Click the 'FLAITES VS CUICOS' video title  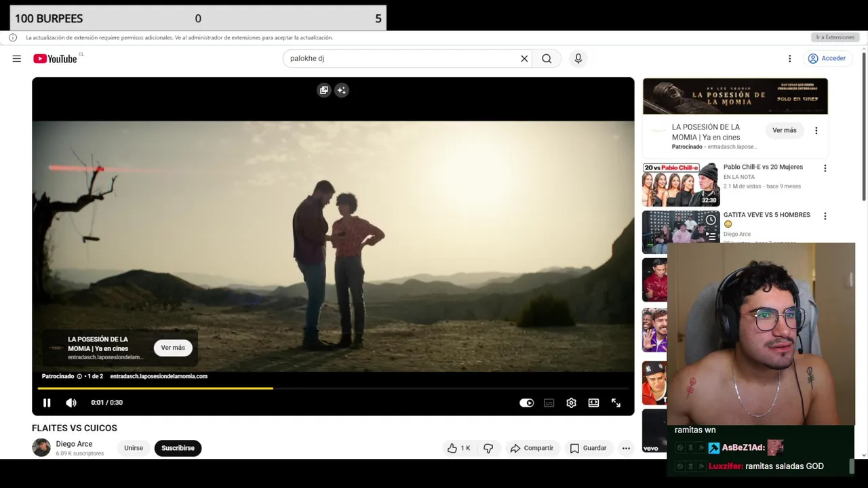75,428
